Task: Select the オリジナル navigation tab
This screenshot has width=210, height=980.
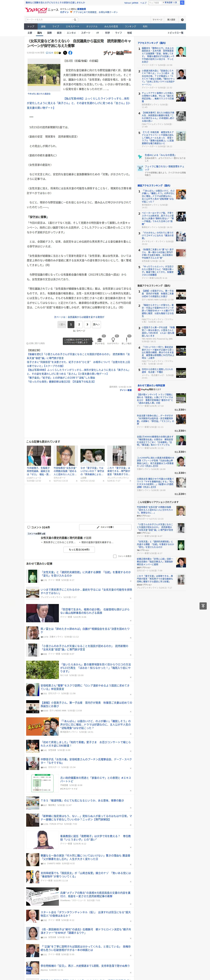Action: [92, 27]
